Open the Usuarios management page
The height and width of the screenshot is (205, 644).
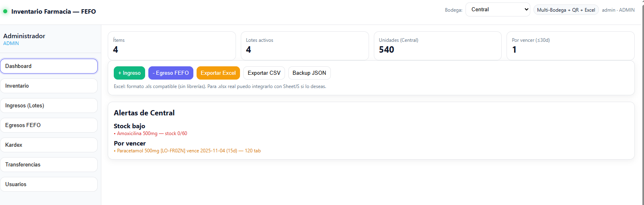tap(49, 184)
